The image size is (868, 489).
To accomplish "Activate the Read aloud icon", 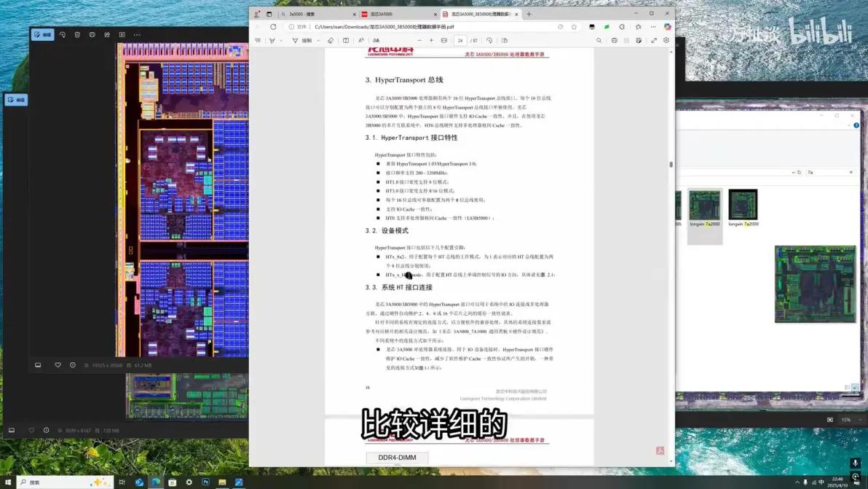I will point(361,40).
